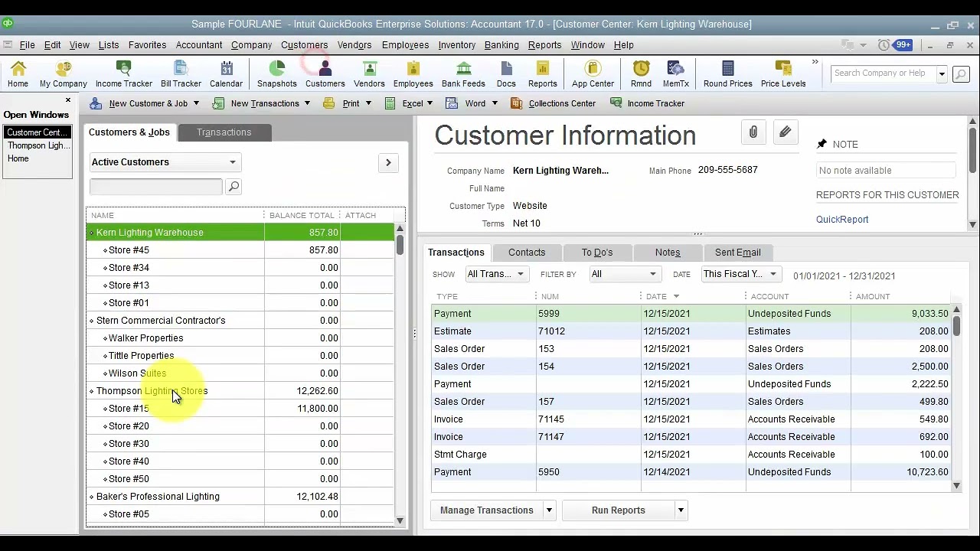Click customer list vertical scrollbar thumb
This screenshot has width=980, height=551.
[x=400, y=245]
